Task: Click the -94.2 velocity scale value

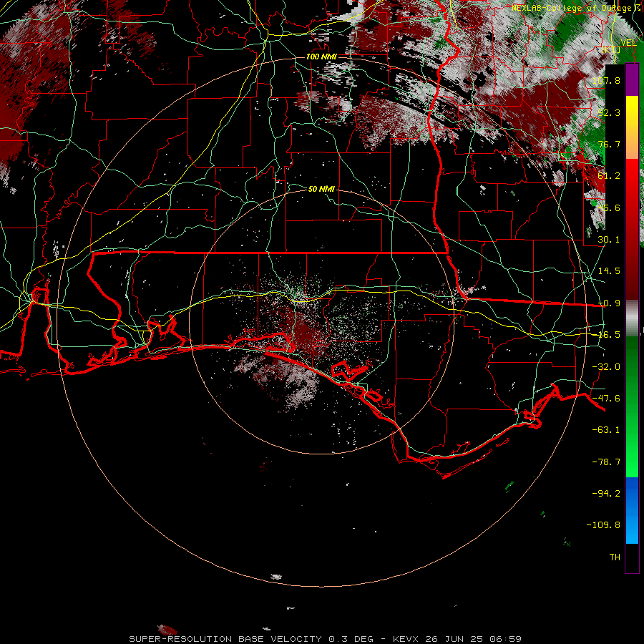Action: click(x=606, y=494)
